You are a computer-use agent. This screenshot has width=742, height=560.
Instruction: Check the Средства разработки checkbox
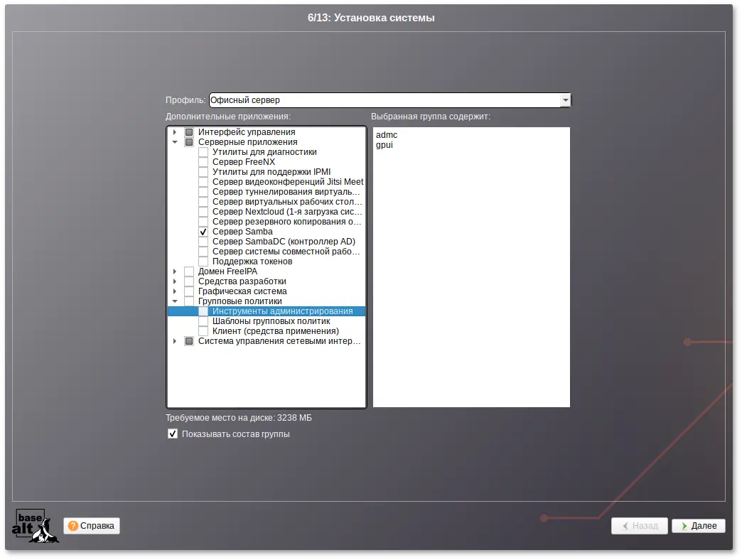point(189,281)
